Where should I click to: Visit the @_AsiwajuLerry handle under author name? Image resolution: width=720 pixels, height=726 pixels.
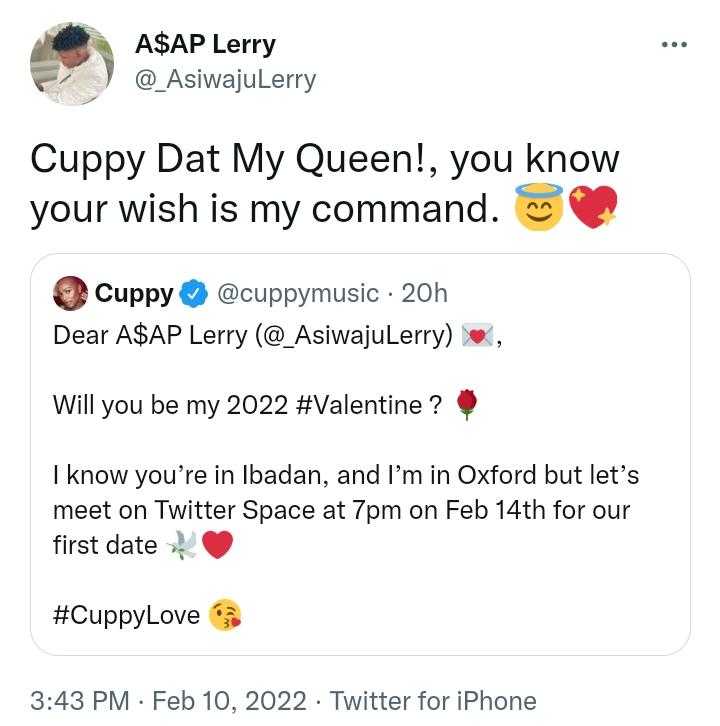tap(224, 80)
